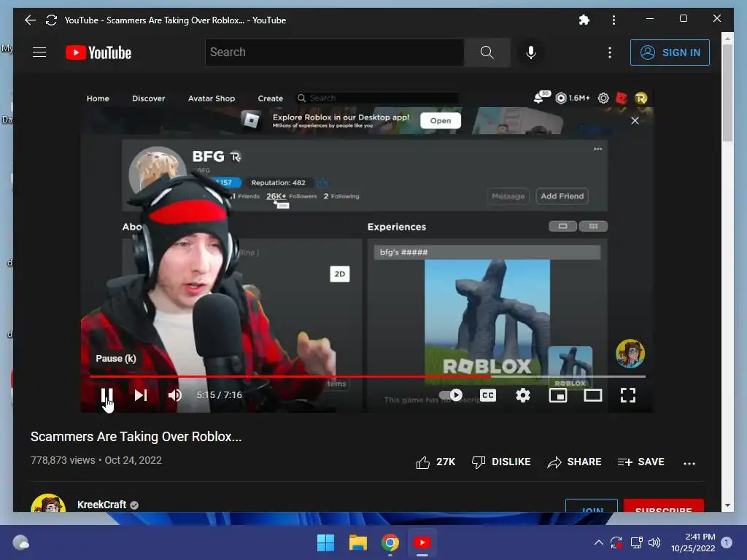Open the notification count badge
747x560 pixels.
pyautogui.click(x=727, y=542)
